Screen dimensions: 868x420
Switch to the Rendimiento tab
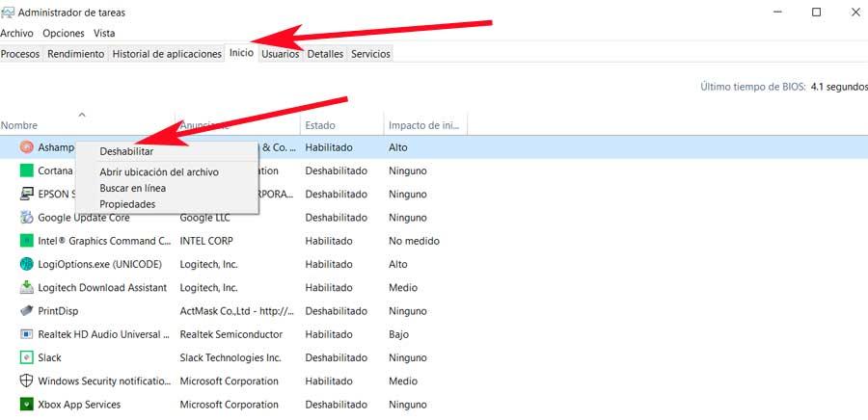76,54
